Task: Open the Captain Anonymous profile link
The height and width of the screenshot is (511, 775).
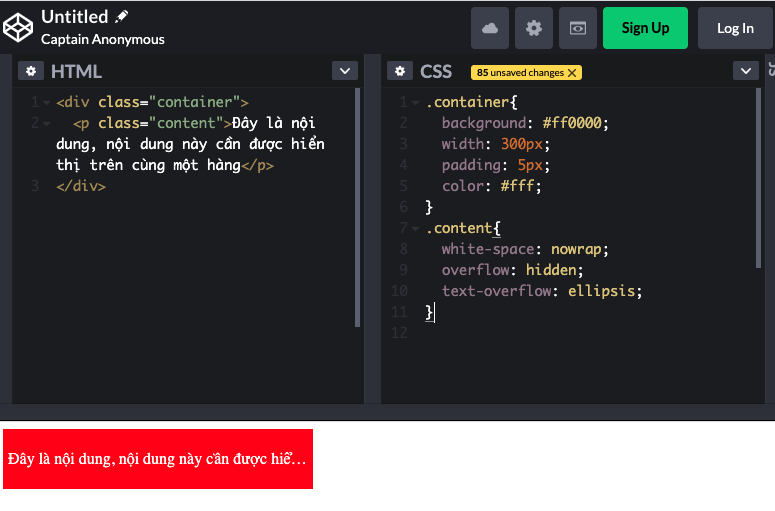Action: (x=103, y=39)
